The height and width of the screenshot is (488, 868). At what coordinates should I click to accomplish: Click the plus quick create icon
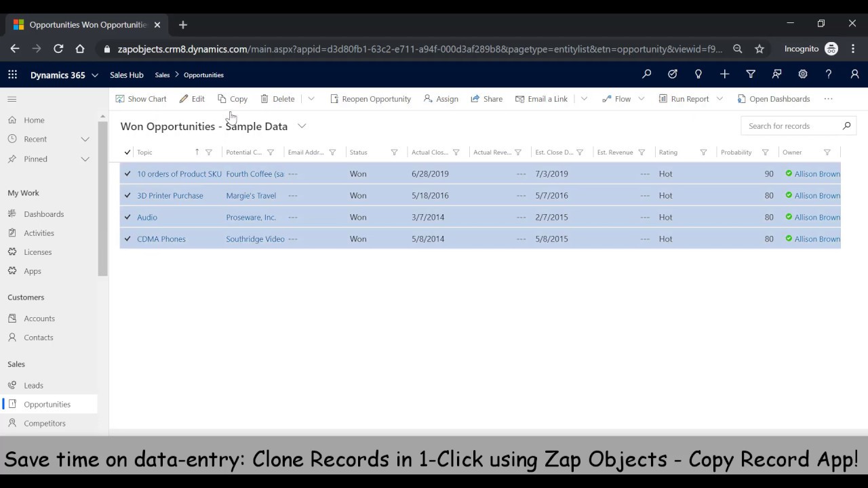click(x=724, y=74)
